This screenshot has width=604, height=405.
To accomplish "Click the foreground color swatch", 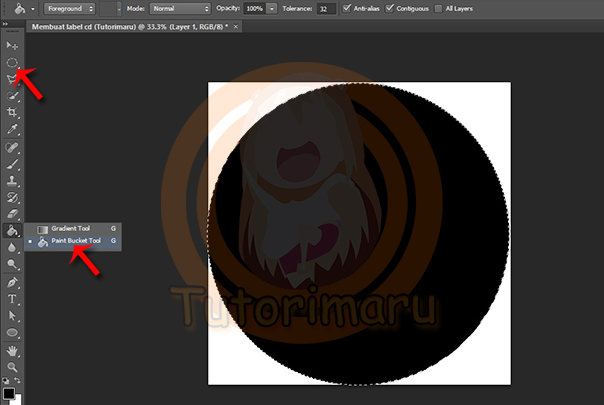I will (x=8, y=393).
